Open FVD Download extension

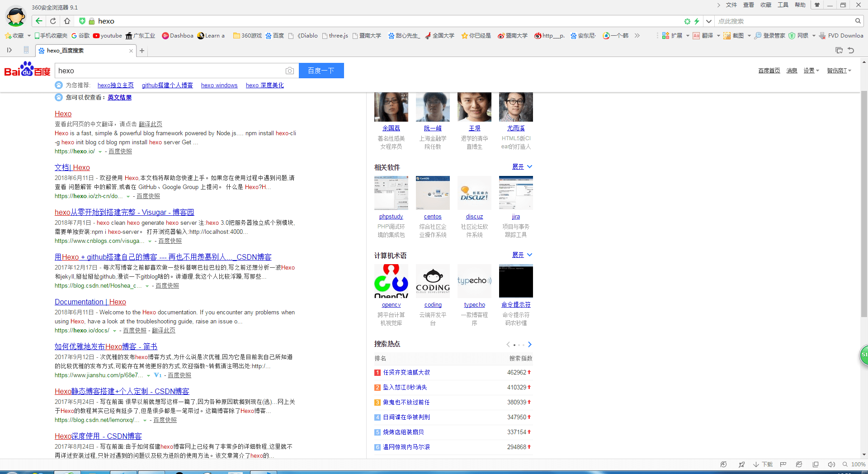841,36
